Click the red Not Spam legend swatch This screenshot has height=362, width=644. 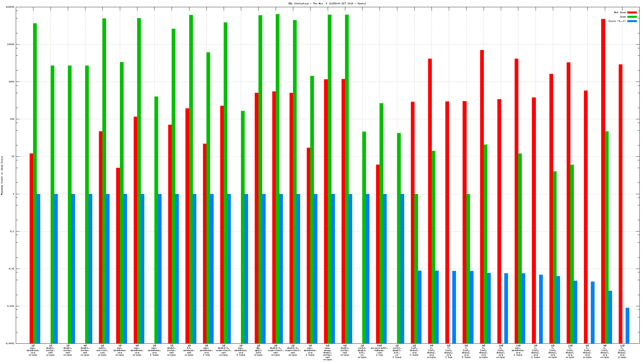[632, 13]
